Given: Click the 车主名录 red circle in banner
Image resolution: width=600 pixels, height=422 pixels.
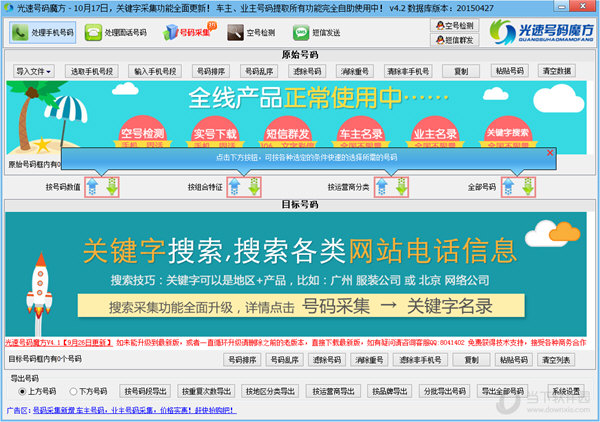Looking at the screenshot, I should (x=361, y=132).
